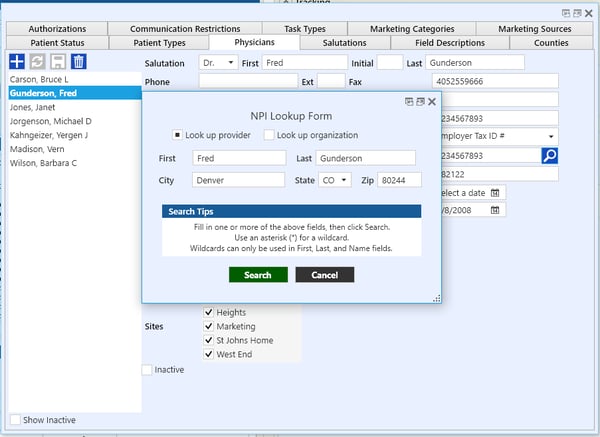
Task: Click the Search Tips header bar
Action: 292,211
